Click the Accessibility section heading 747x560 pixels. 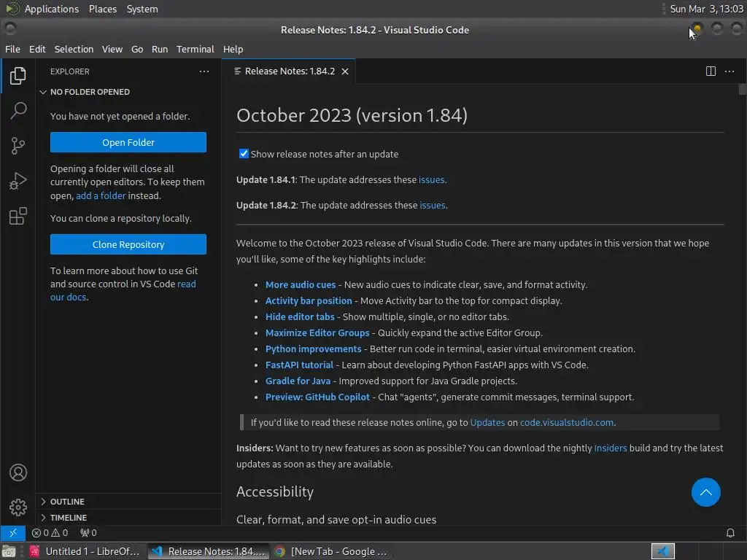(275, 491)
